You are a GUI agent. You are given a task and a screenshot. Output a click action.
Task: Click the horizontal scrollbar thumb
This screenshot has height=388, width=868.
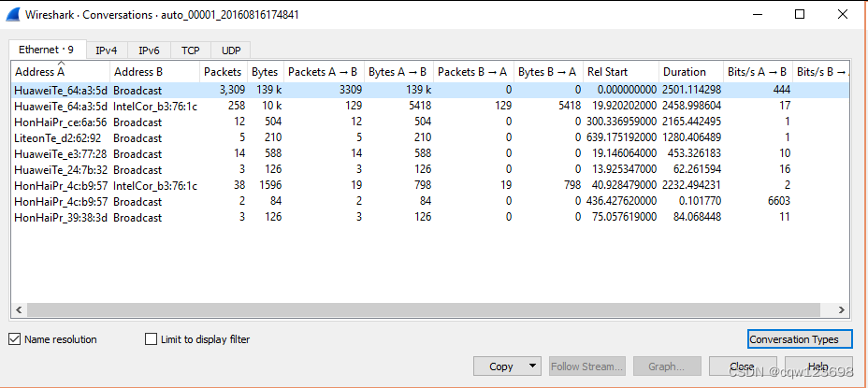pos(424,310)
